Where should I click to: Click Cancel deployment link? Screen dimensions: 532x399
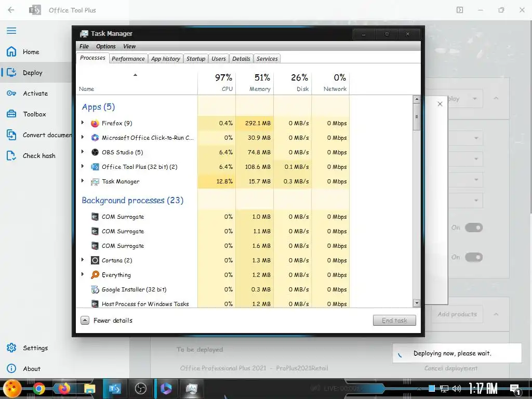(451, 368)
